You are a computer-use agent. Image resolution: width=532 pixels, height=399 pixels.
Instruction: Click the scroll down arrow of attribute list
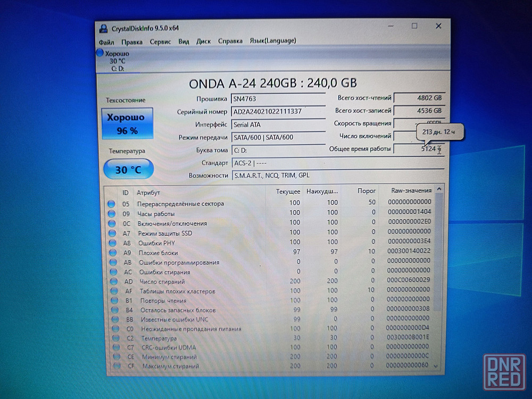[x=436, y=366]
